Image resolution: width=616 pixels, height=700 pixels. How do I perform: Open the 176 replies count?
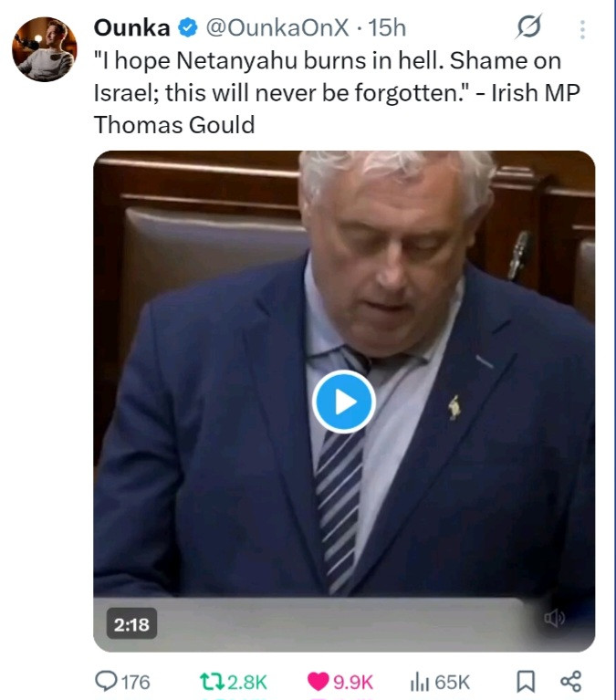136,682
